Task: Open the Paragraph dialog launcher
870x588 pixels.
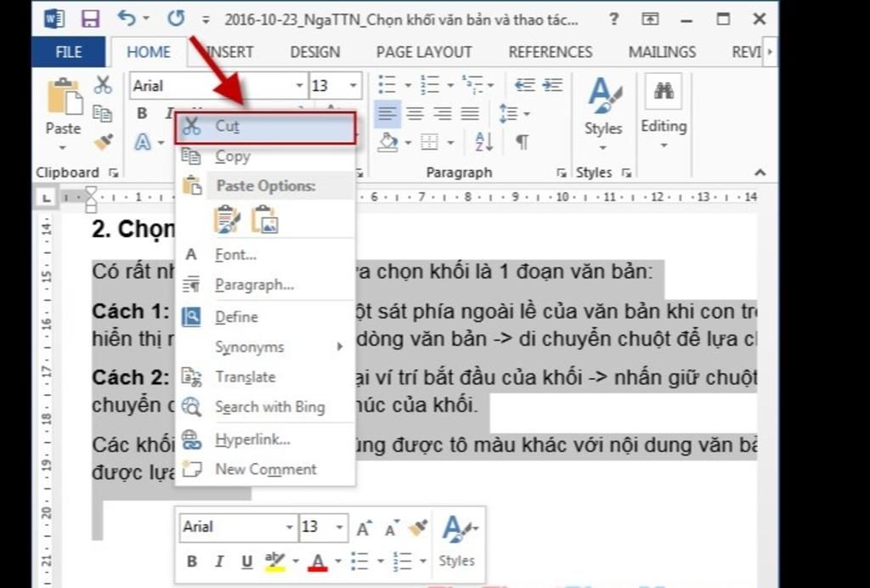Action: 562,173
